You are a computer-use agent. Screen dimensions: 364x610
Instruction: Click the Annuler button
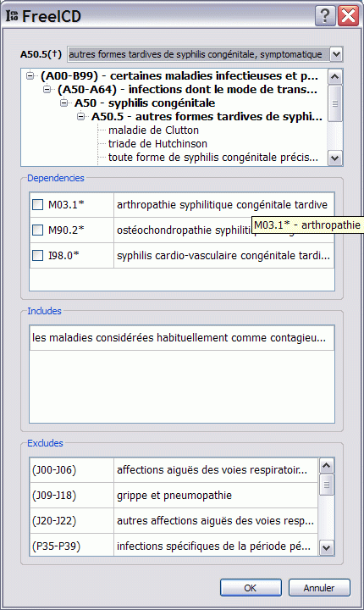pos(319,587)
